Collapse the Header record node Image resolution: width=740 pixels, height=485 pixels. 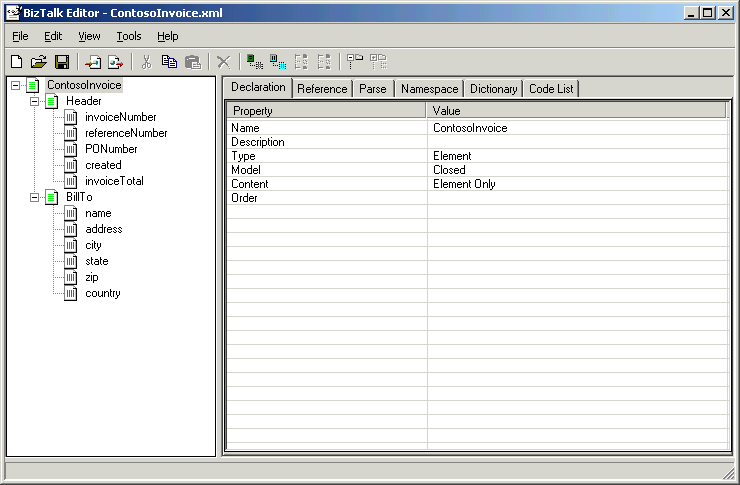coord(34,101)
